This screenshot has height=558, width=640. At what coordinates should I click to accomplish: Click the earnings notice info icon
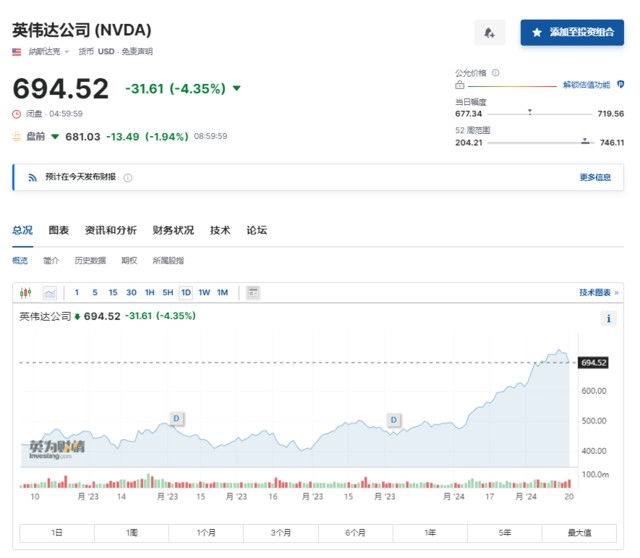click(x=127, y=178)
